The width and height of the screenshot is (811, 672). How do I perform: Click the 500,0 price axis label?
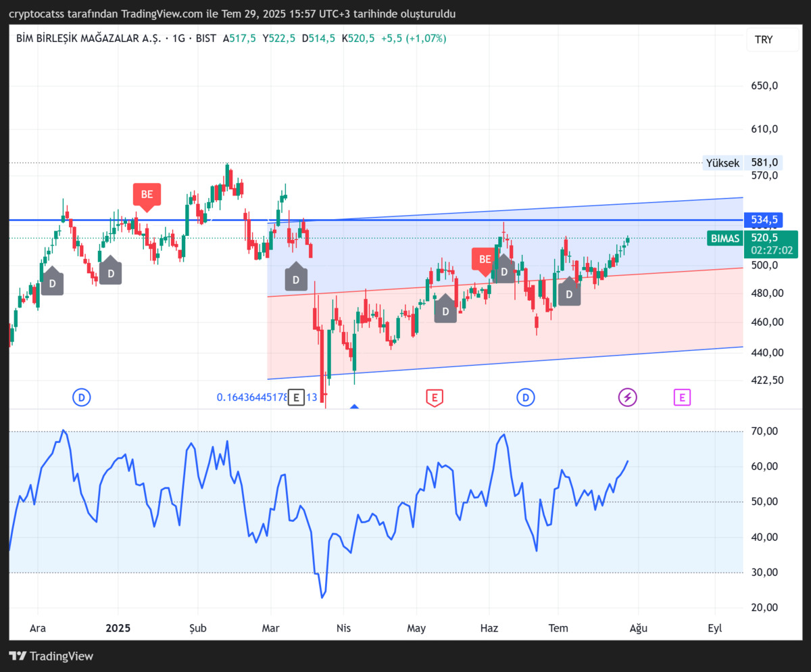tap(765, 265)
